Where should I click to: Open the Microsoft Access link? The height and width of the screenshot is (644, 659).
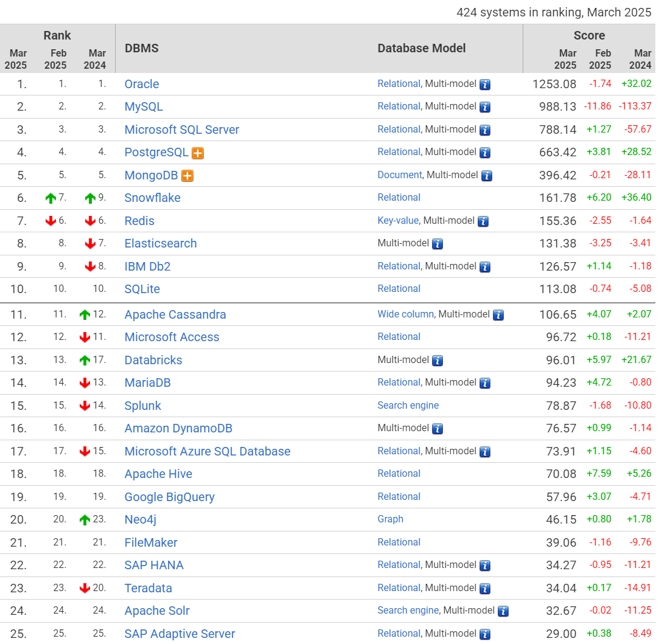[x=172, y=338]
